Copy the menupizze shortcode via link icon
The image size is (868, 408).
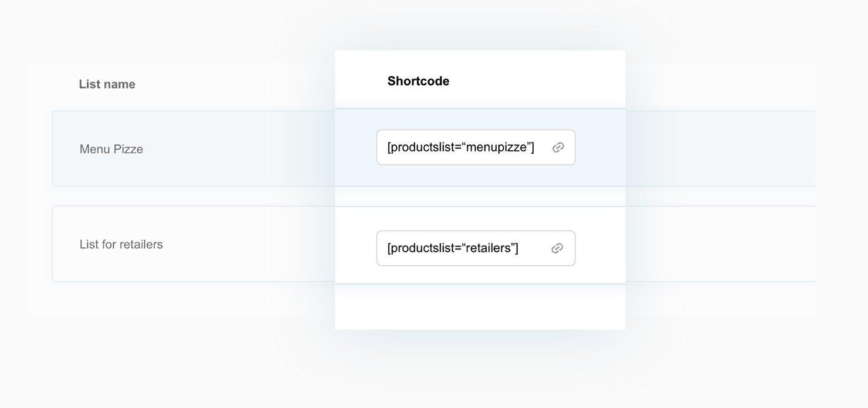[x=558, y=147]
